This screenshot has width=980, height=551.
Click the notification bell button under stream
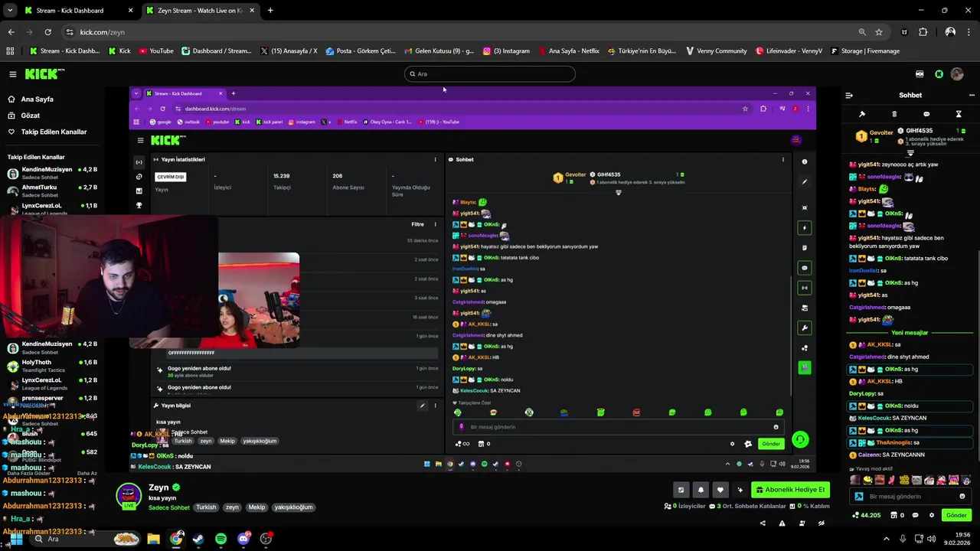tap(701, 490)
